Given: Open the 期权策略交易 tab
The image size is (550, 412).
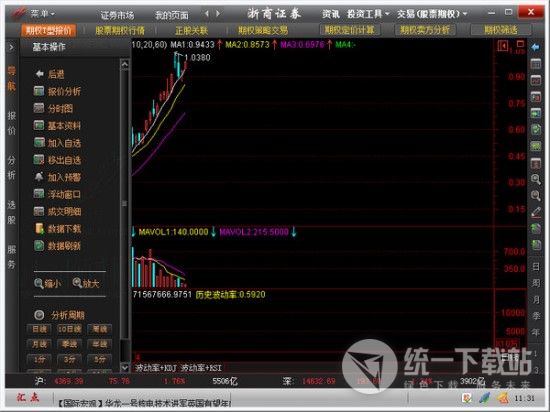Looking at the screenshot, I should [263, 31].
